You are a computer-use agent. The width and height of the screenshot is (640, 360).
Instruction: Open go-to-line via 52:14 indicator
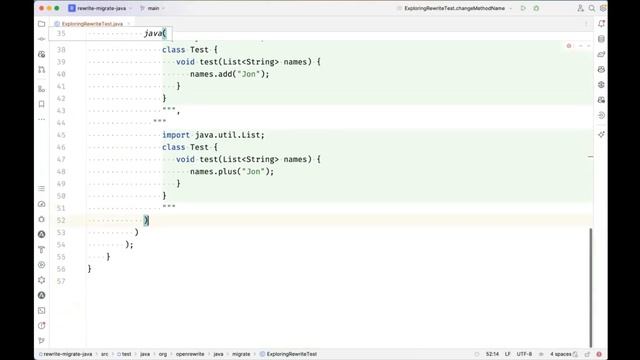pyautogui.click(x=492, y=354)
